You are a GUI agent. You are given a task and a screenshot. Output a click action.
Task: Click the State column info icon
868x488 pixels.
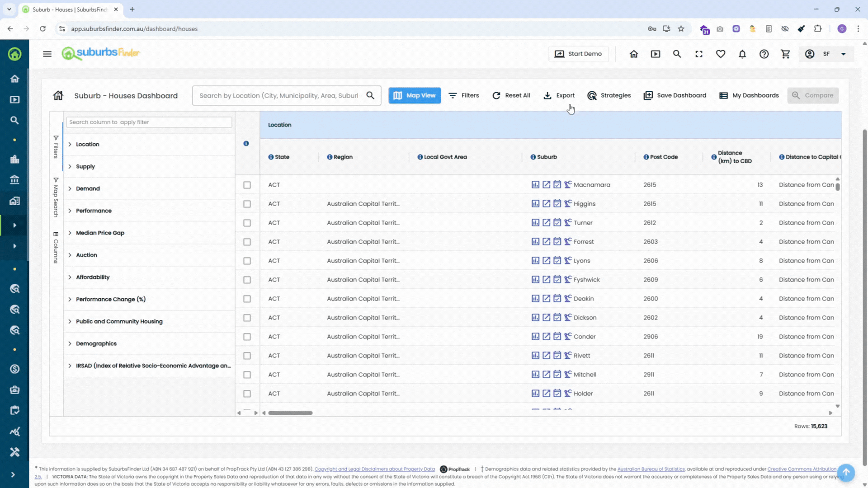pyautogui.click(x=271, y=157)
